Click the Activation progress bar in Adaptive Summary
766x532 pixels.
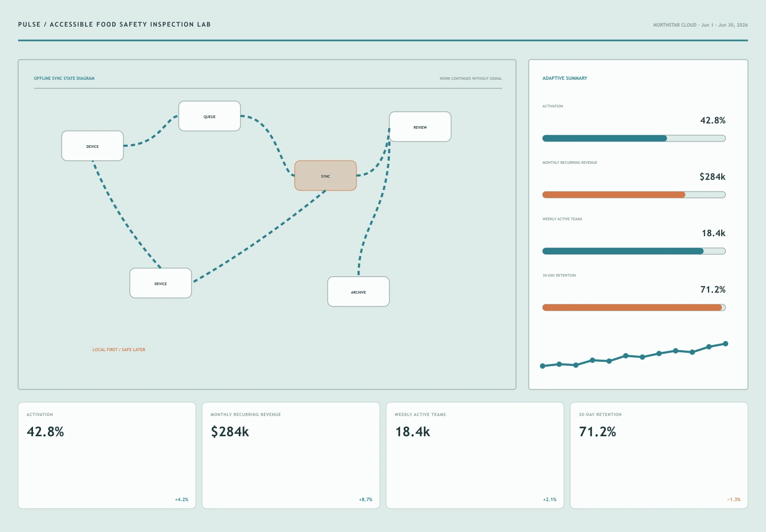pyautogui.click(x=634, y=138)
